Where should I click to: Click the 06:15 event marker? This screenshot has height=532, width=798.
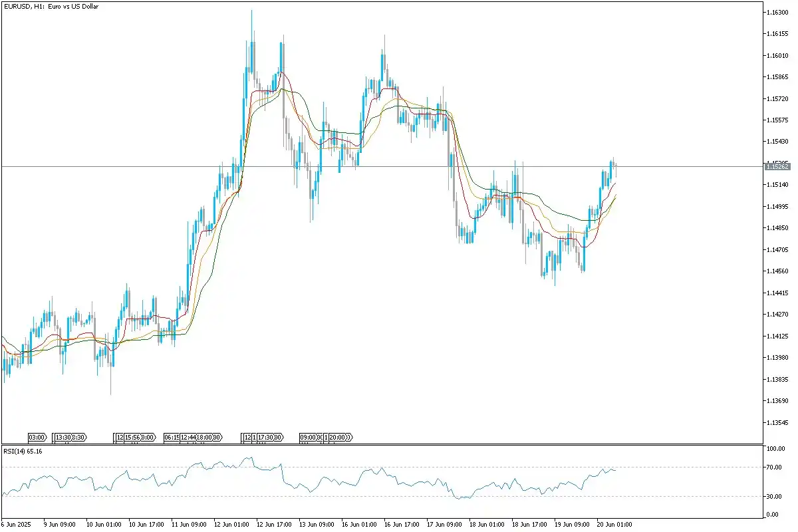coord(172,437)
